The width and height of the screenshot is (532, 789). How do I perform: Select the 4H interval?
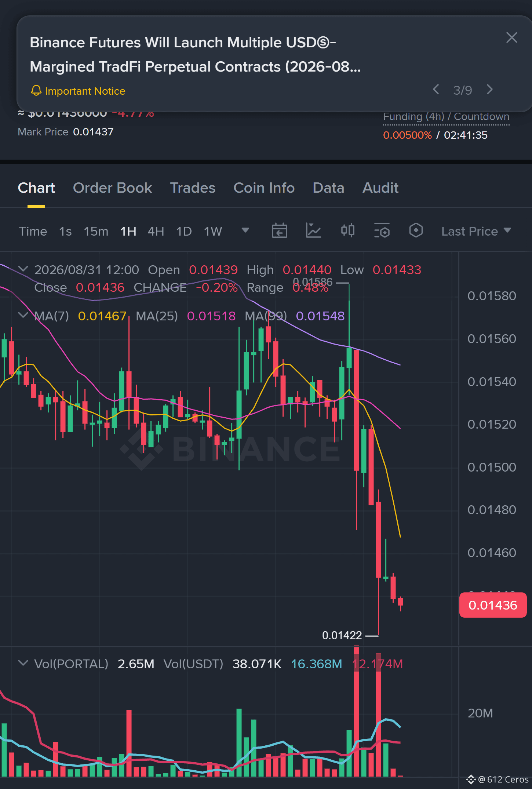click(x=156, y=231)
